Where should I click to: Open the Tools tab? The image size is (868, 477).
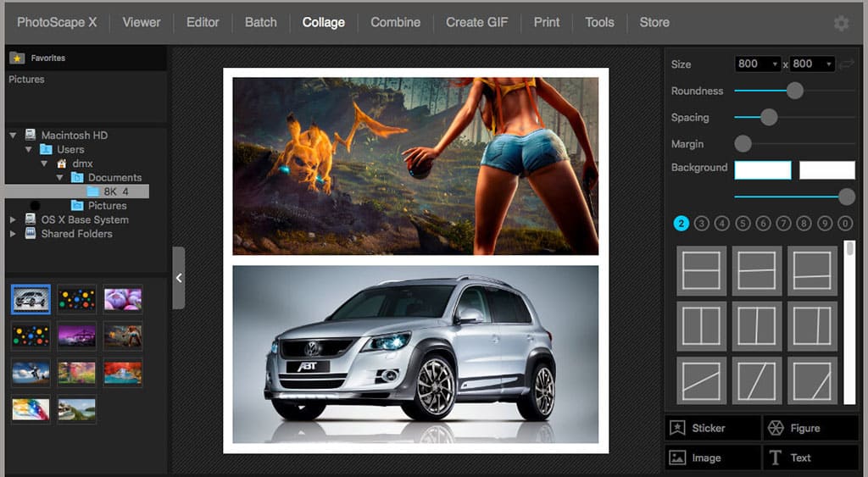[599, 23]
